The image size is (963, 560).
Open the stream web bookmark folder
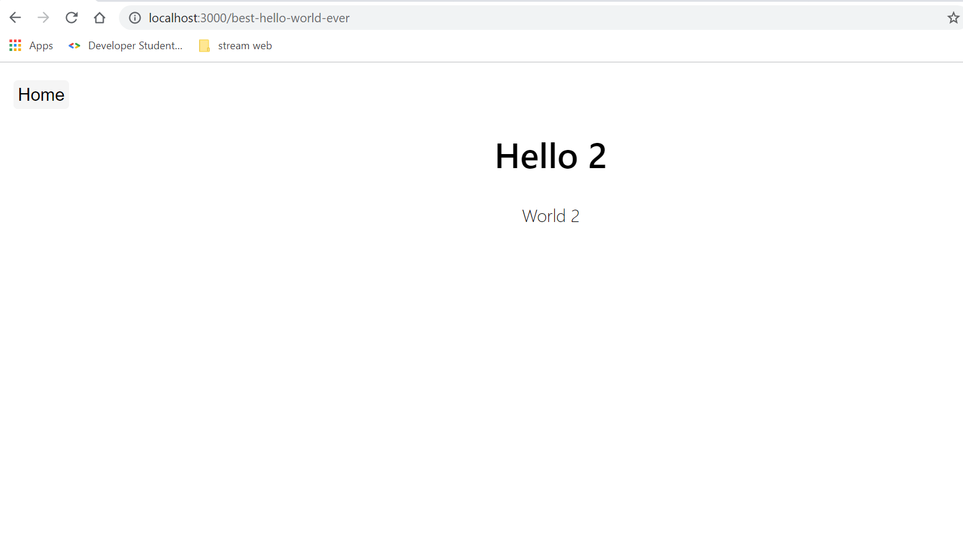tap(235, 46)
